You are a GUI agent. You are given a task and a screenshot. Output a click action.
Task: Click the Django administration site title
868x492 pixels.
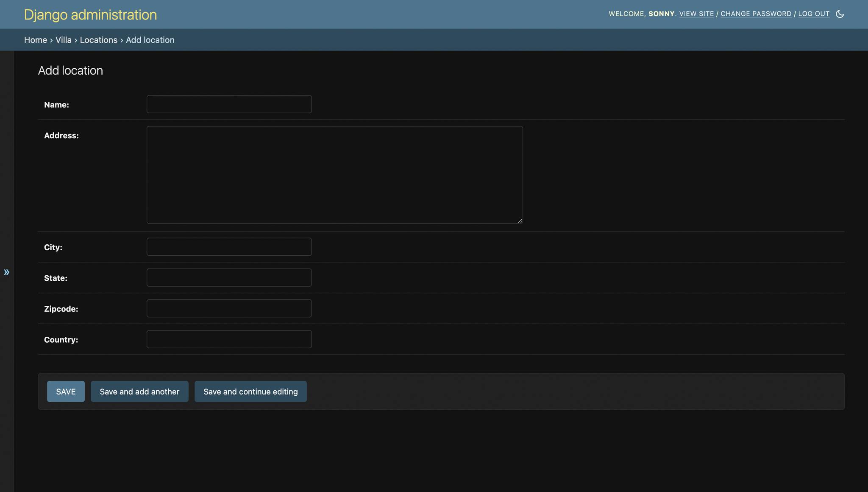pyautogui.click(x=90, y=15)
